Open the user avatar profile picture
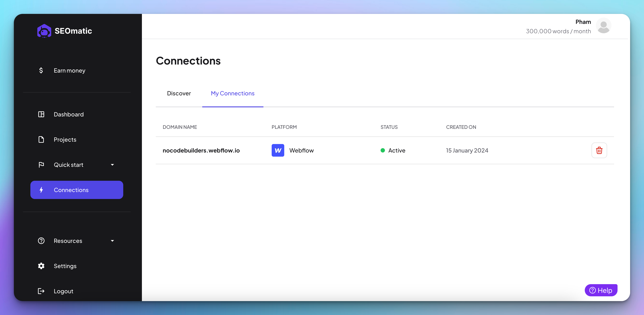The height and width of the screenshot is (315, 644). point(603,26)
